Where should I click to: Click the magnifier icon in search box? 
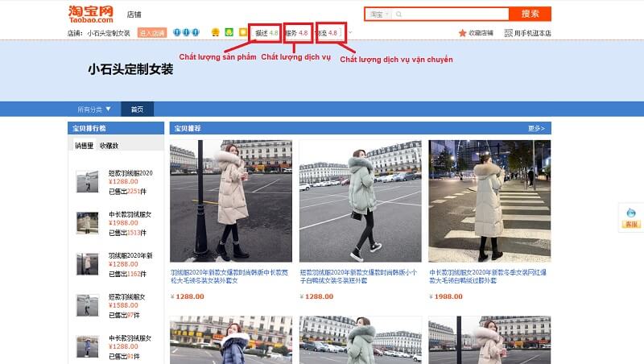click(398, 14)
